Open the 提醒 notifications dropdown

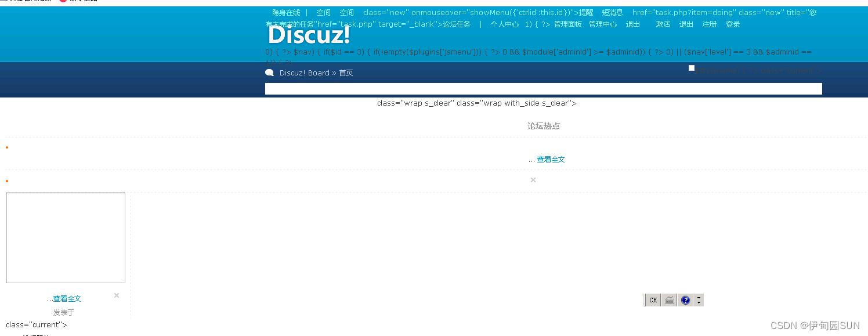[585, 12]
